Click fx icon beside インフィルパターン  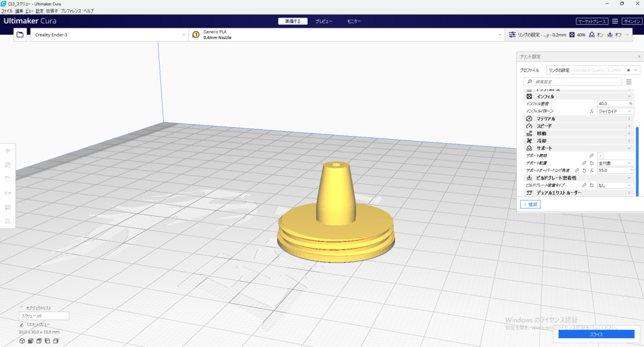591,111
